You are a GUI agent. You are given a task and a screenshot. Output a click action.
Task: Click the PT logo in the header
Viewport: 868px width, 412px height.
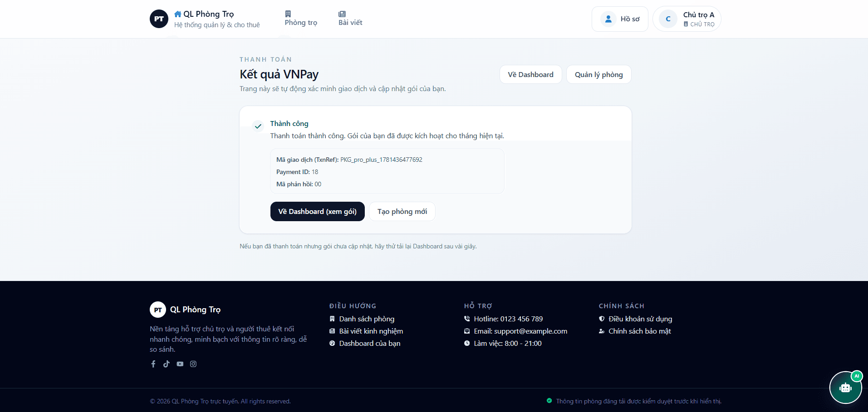159,19
